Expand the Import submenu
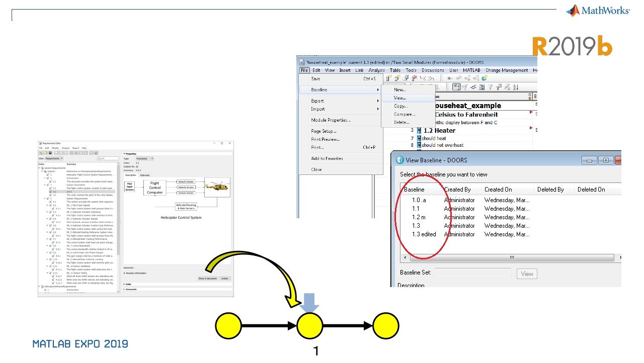 coord(341,109)
